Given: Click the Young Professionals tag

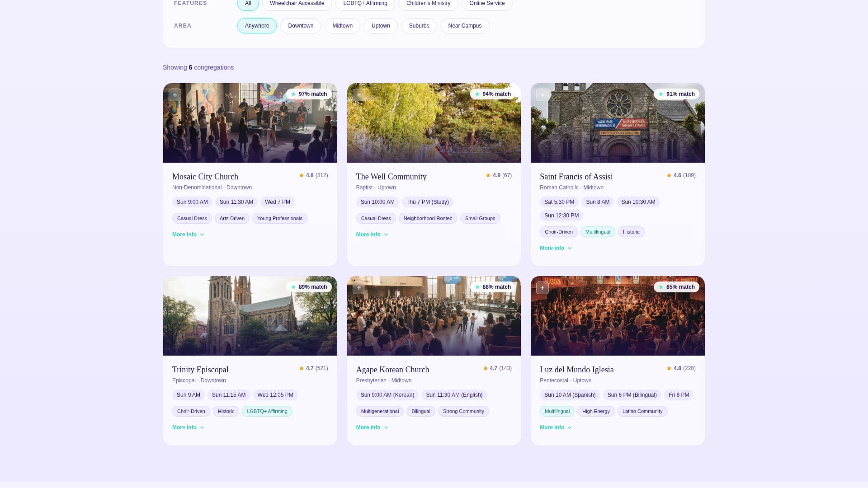Looking at the screenshot, I should [280, 218].
